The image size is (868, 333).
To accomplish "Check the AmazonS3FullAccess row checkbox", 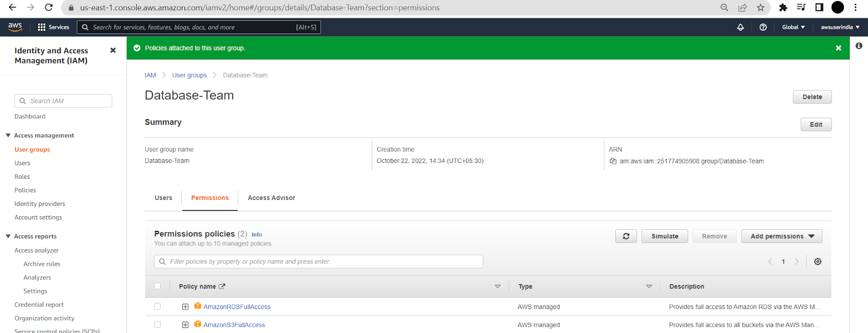I will point(157,324).
